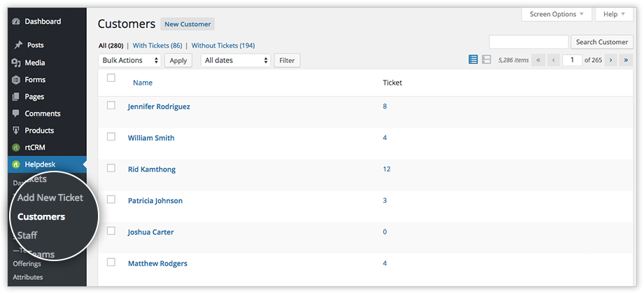Click the Filter button
The image size is (644, 294).
pos(287,60)
